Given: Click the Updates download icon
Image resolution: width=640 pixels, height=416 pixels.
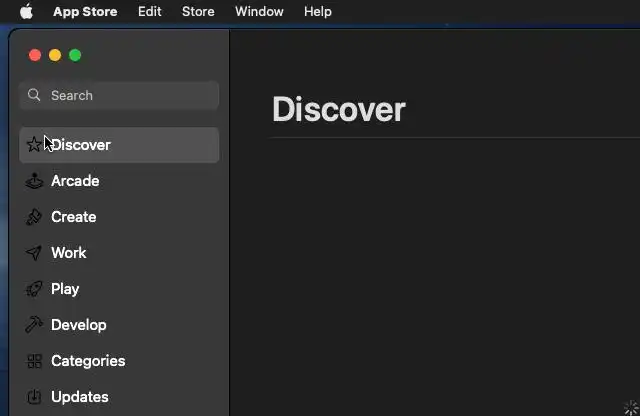Looking at the screenshot, I should pyautogui.click(x=34, y=397).
